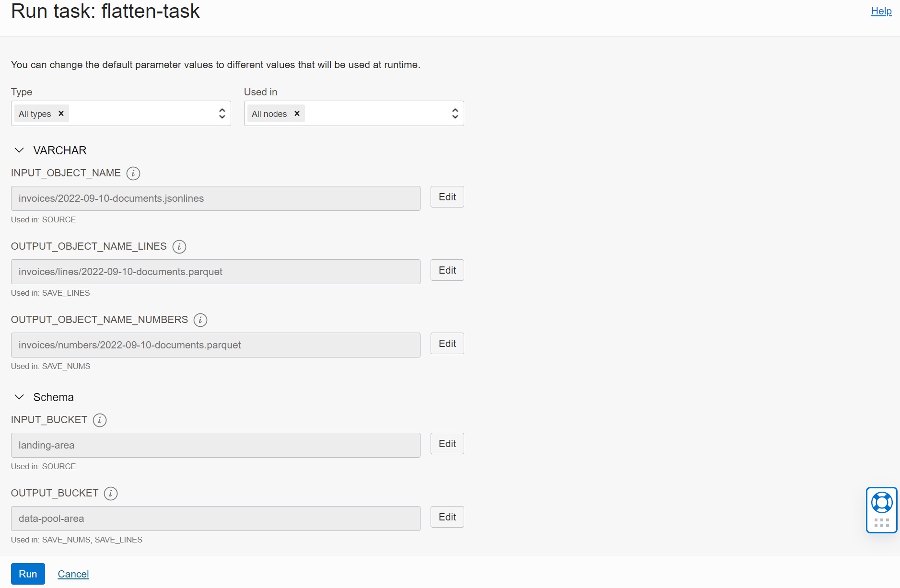Click 'Used in: SAVE_NUMS, SAVE_LINES' text
Screen dimensions: 900x588
pos(77,540)
